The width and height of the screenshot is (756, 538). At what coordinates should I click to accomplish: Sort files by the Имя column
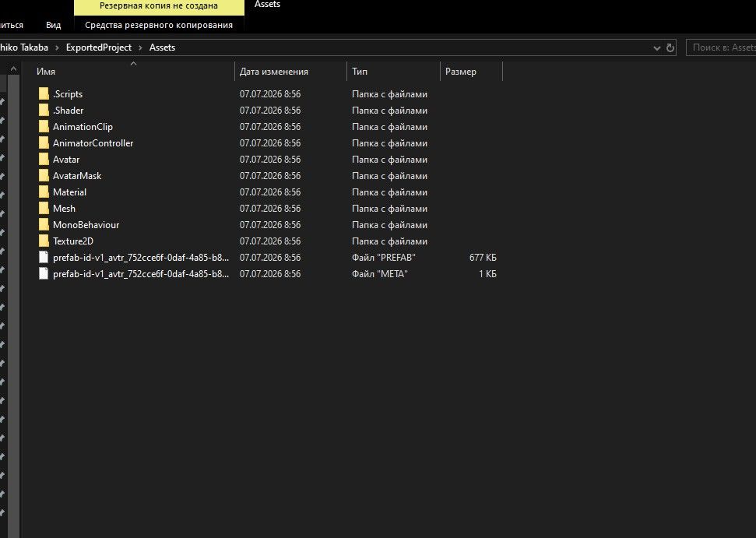(x=134, y=72)
